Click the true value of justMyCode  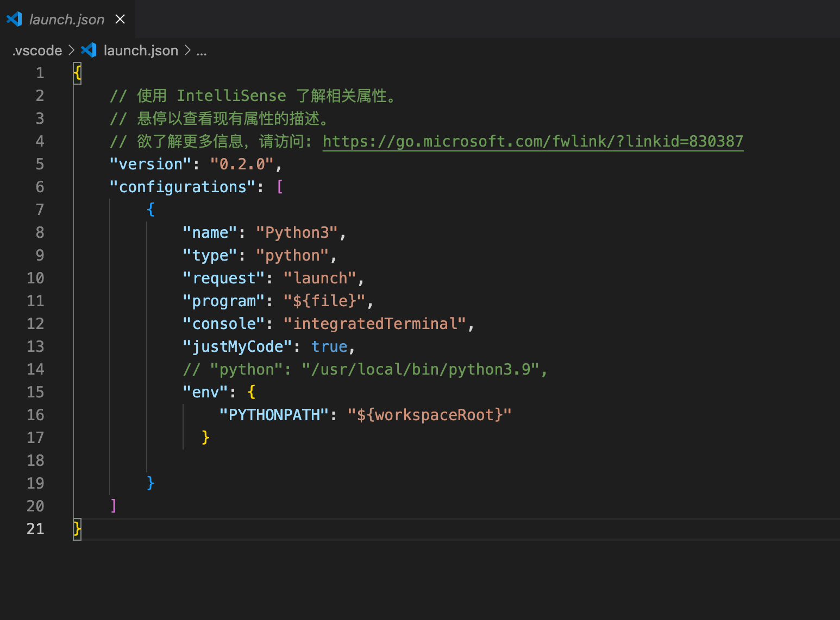(x=329, y=346)
